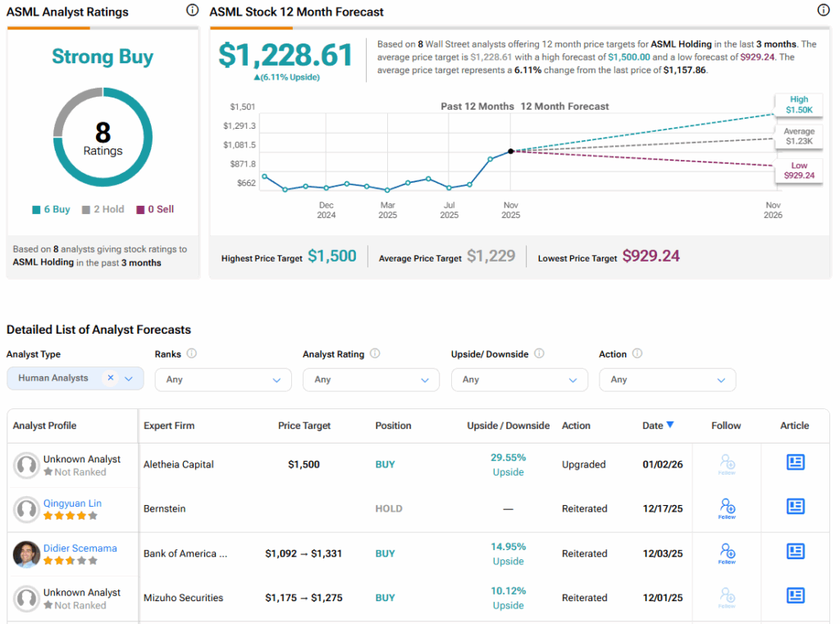The height and width of the screenshot is (624, 840).
Task: Click info icon next to Analyst Rating
Action: coord(375,353)
